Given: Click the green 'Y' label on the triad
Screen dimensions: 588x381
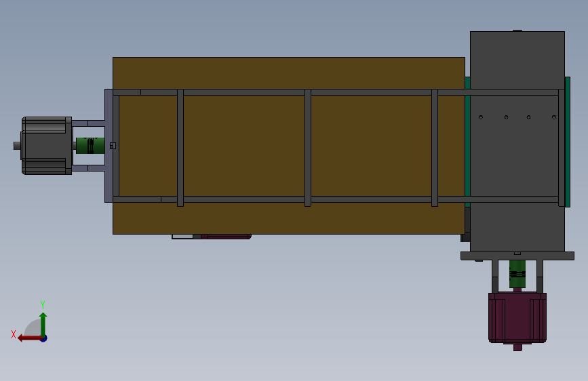Looking at the screenshot, I should click(43, 304).
